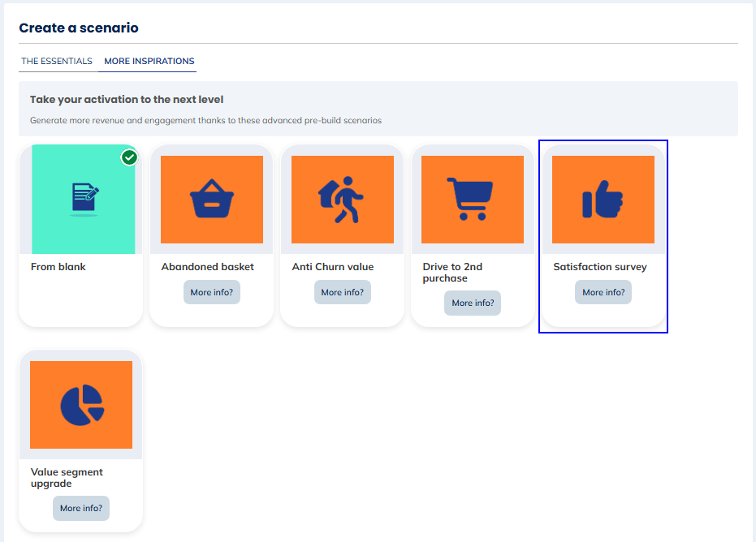The height and width of the screenshot is (542, 756).
Task: Show More info for Value segment upgrade
Action: pos(81,508)
